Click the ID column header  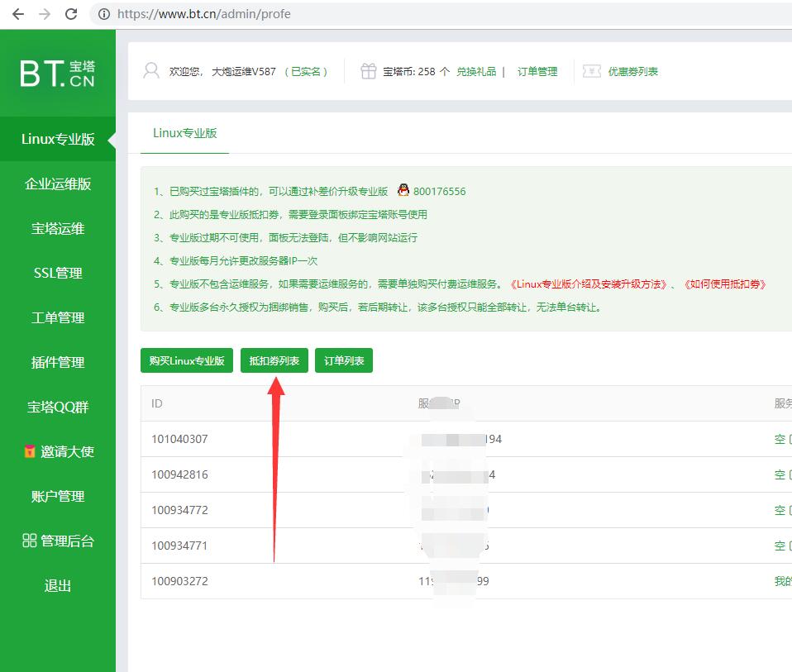[x=157, y=403]
